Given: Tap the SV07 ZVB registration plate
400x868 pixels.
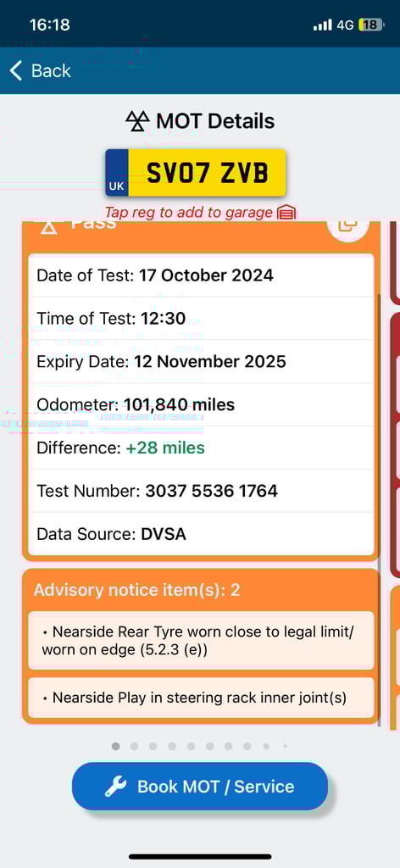Looking at the screenshot, I should (196, 173).
